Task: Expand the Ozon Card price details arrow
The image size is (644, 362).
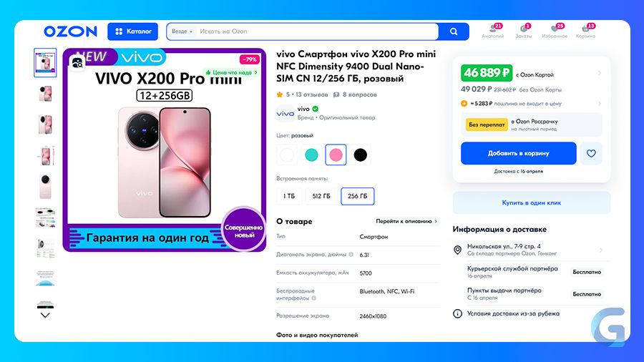Action: (600, 73)
